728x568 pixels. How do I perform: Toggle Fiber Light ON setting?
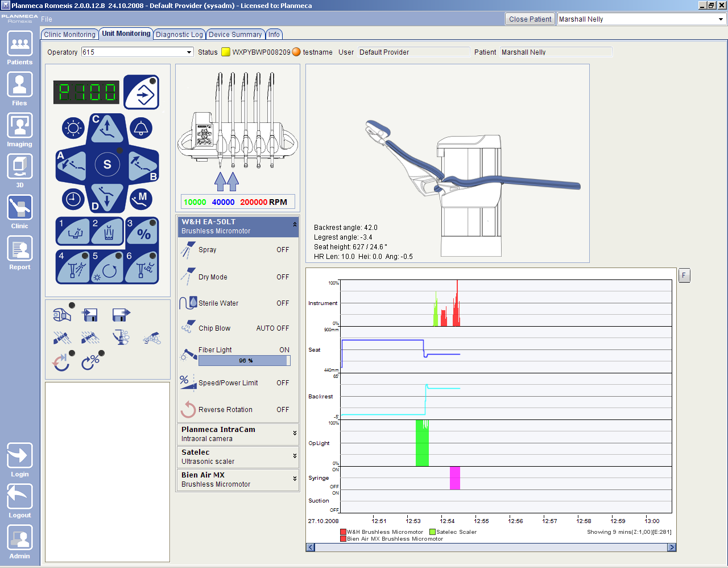coord(284,350)
